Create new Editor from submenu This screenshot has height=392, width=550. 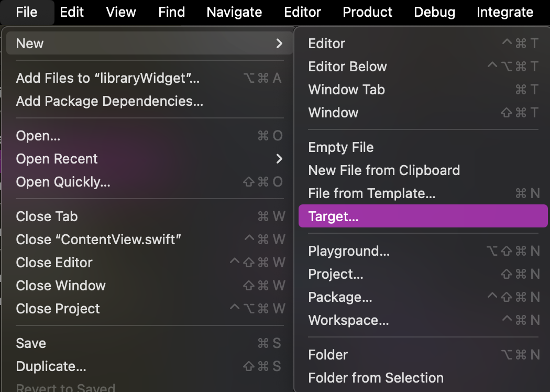click(x=423, y=43)
